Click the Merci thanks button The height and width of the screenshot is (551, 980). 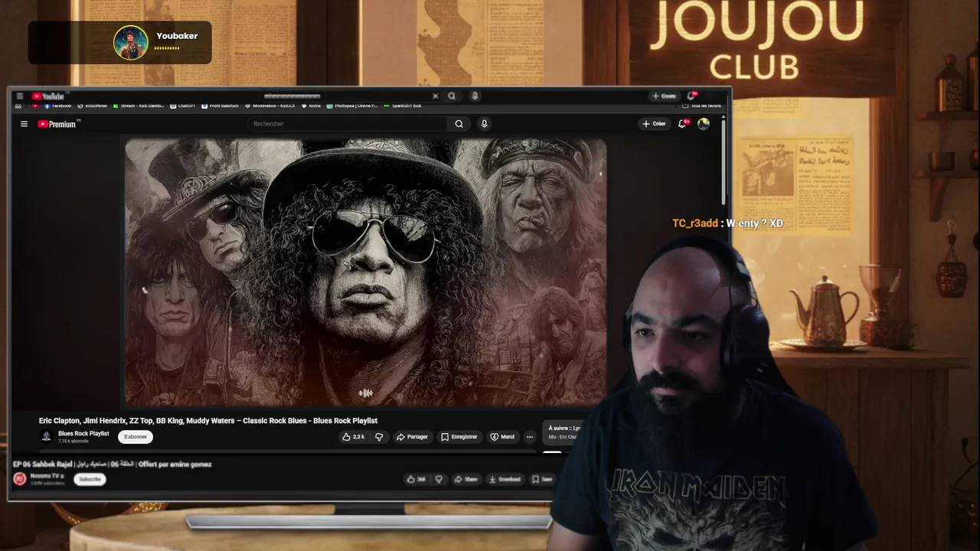502,437
